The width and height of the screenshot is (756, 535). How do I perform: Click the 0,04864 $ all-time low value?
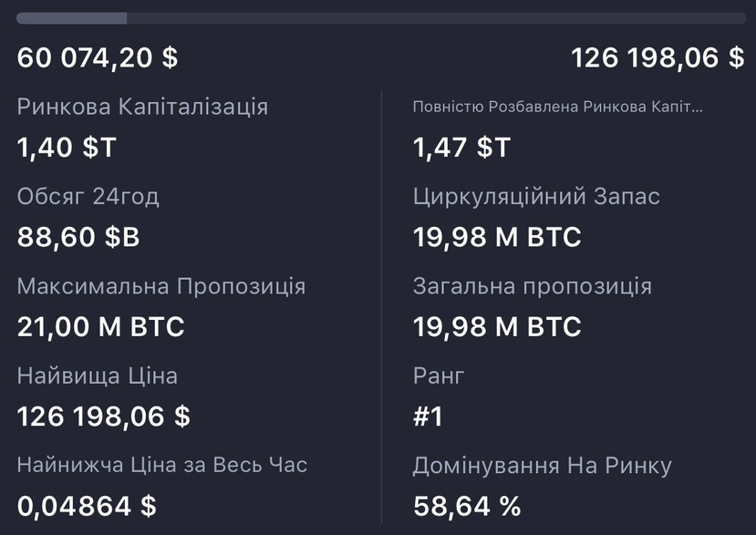[87, 506]
